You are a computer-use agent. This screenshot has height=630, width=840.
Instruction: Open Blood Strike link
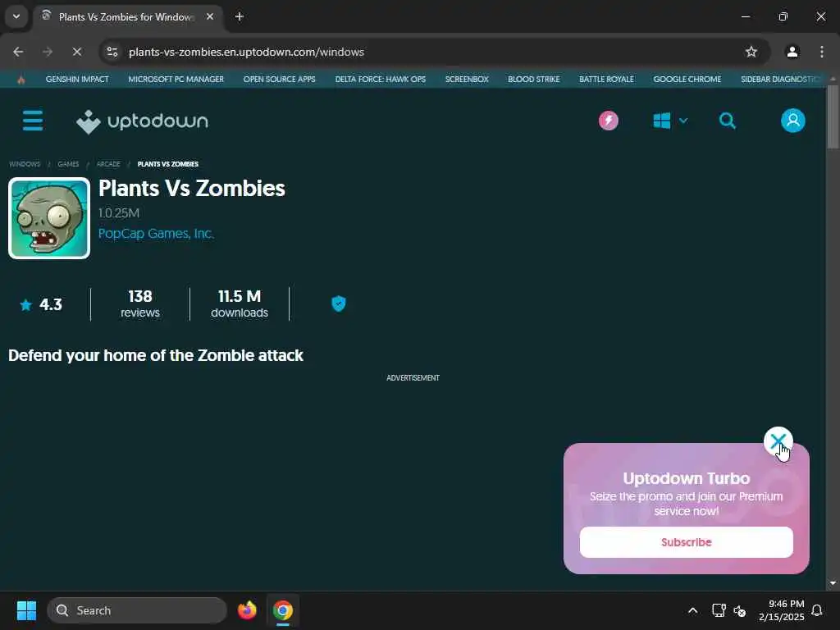[533, 80]
